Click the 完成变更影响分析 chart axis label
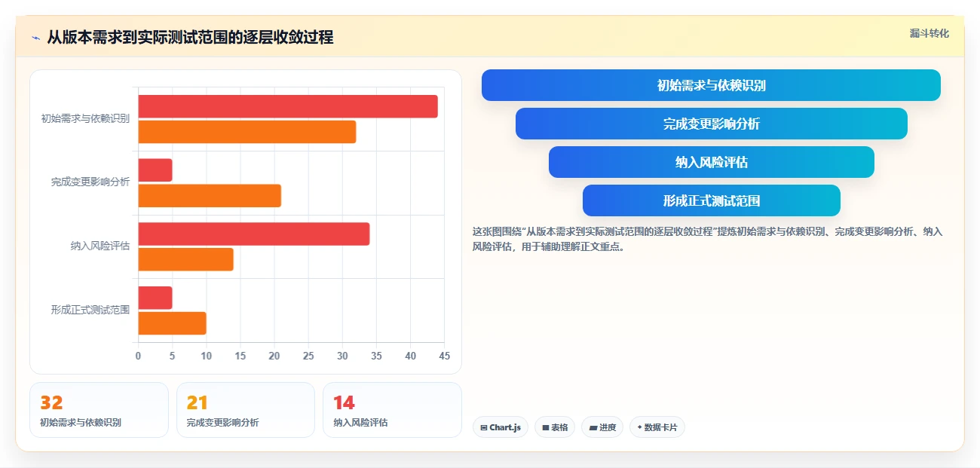This screenshot has height=468, width=980. (x=90, y=182)
